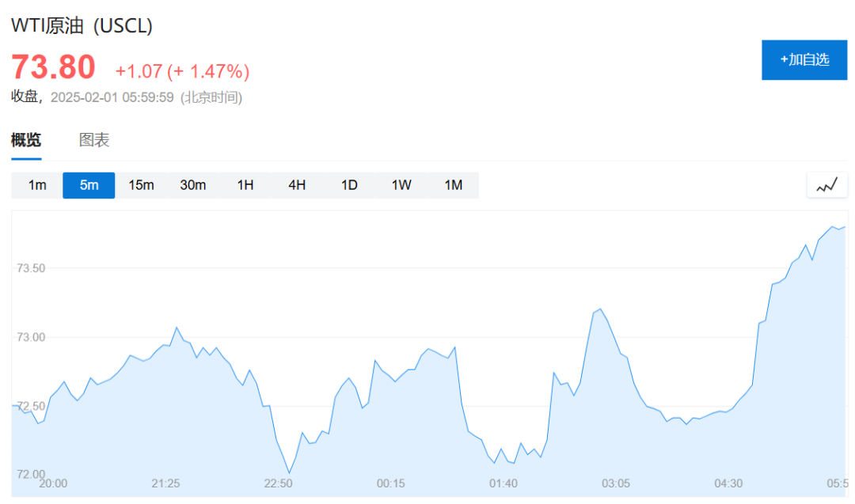Click the 21:25 time axis label

[x=165, y=483]
